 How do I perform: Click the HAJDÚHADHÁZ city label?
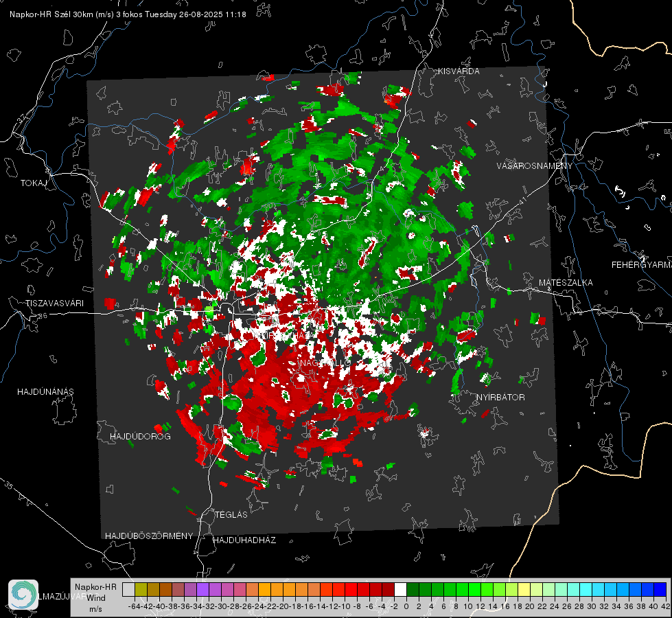[245, 540]
